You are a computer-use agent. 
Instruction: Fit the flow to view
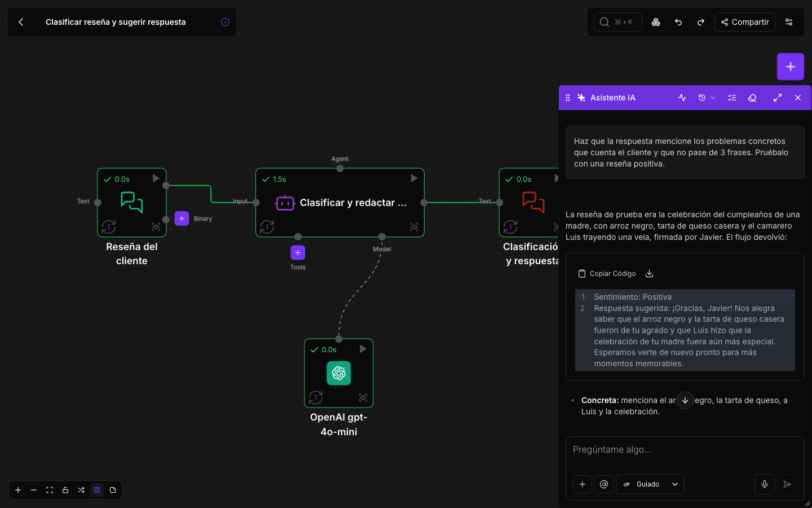click(50, 490)
